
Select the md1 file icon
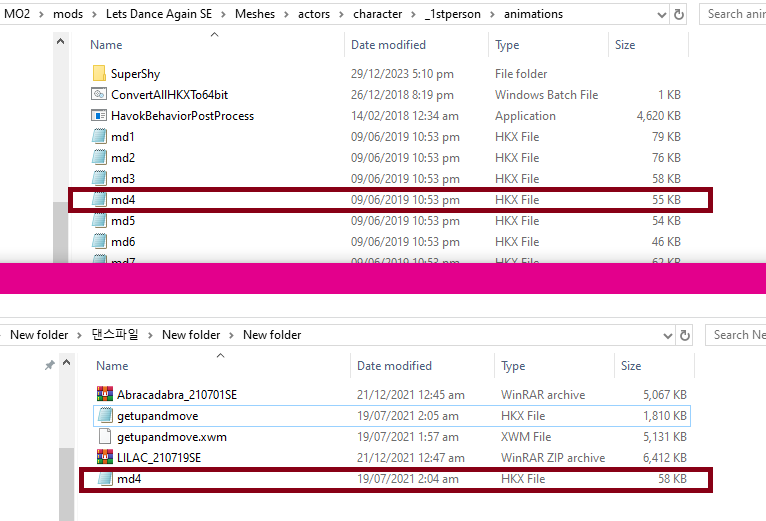[x=99, y=136]
